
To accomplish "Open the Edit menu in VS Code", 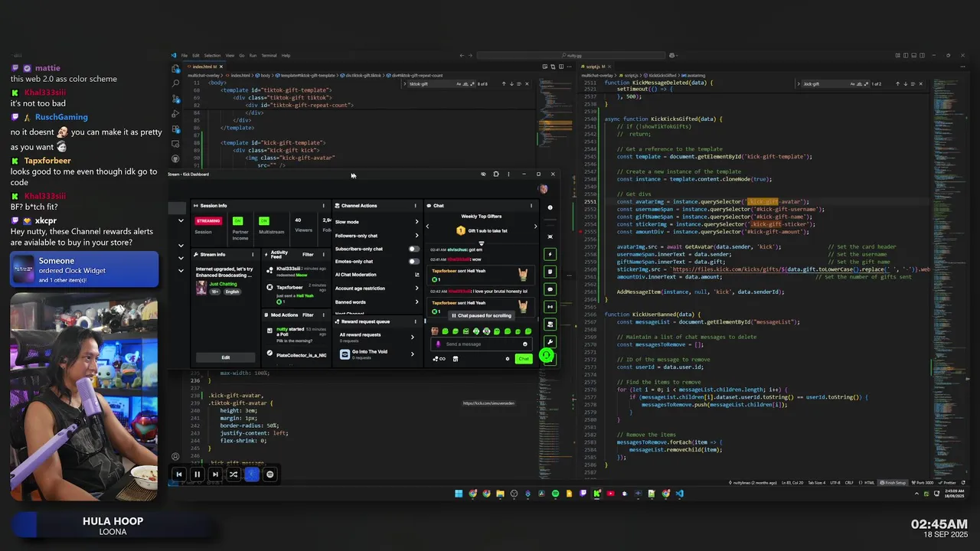I will [195, 55].
